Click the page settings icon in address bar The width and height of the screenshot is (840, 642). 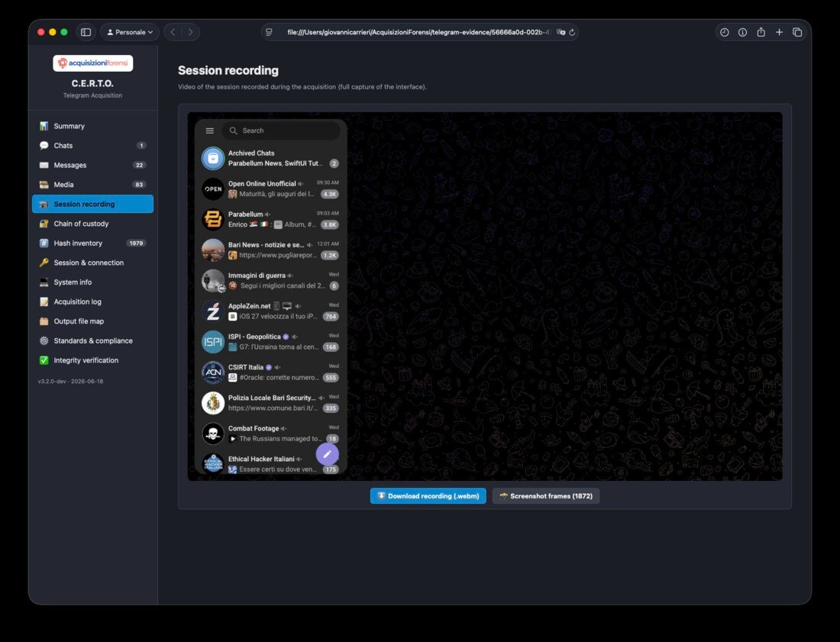point(270,32)
